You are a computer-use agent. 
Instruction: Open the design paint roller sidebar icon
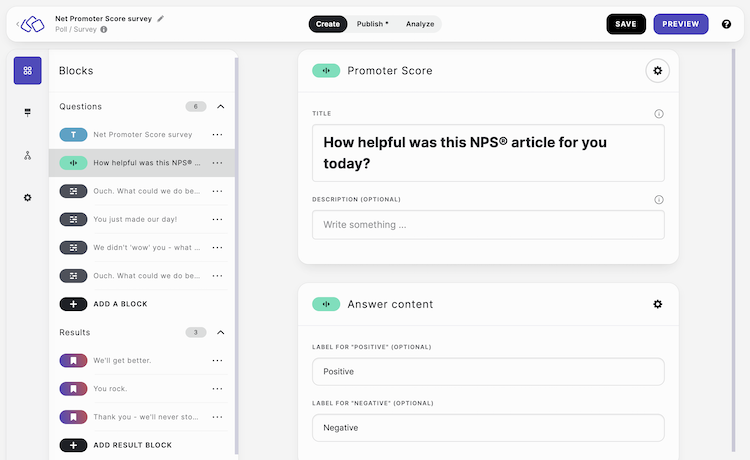[x=28, y=112]
